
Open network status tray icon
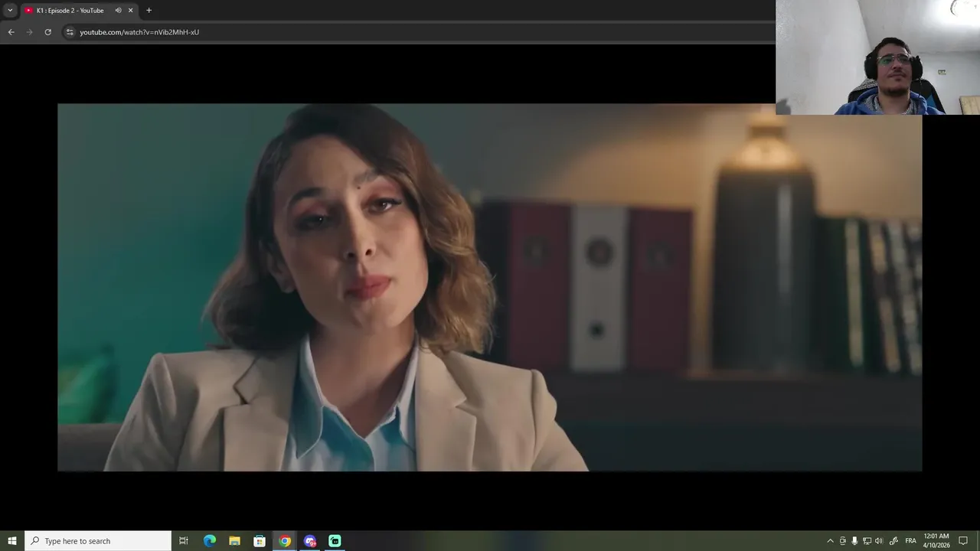867,541
